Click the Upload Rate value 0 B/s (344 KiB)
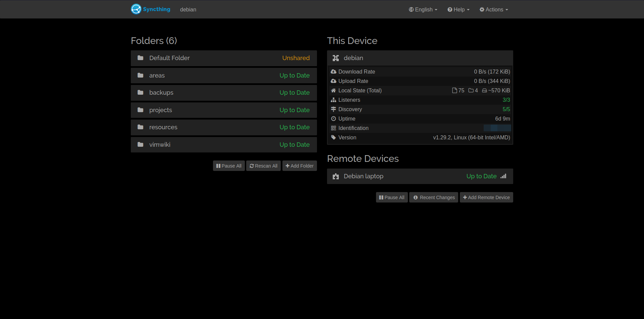This screenshot has height=319, width=644. [x=492, y=81]
